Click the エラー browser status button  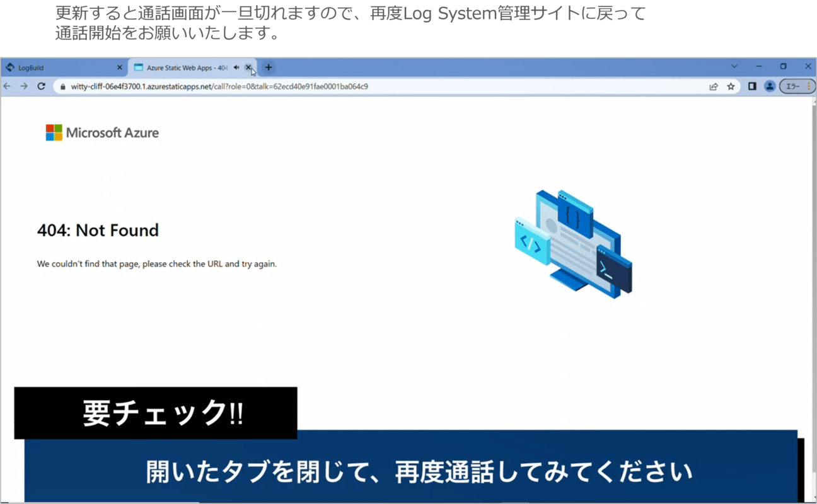point(797,86)
